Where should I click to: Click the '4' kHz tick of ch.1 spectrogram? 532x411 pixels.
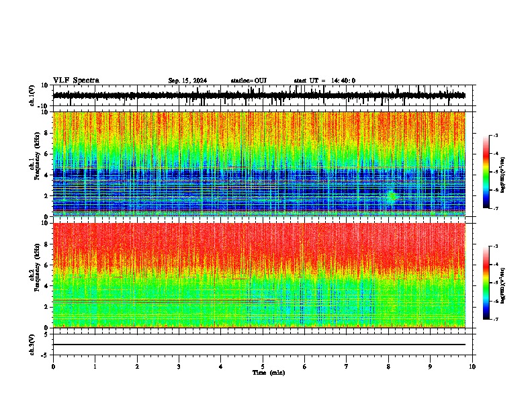(x=46, y=175)
